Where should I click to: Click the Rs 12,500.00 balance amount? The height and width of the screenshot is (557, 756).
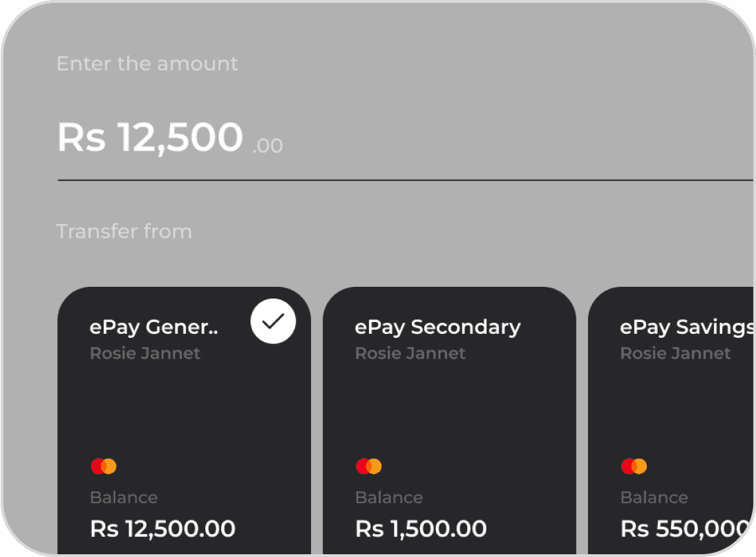click(x=163, y=529)
